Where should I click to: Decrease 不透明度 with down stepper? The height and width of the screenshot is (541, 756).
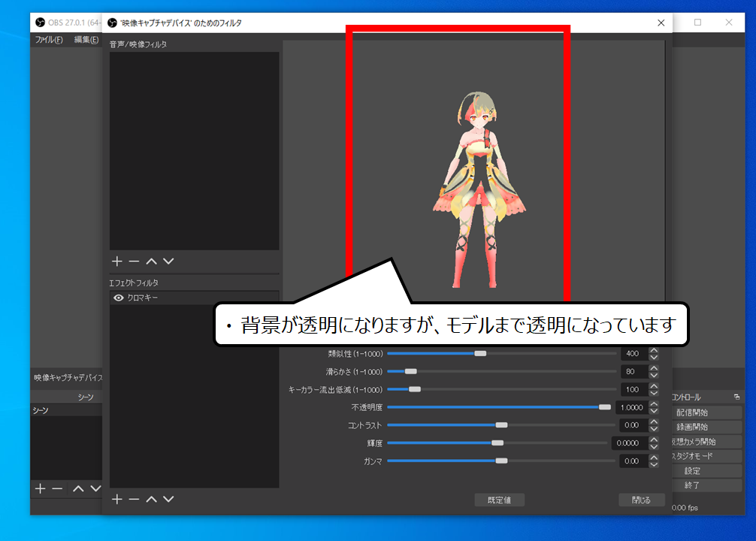[x=654, y=411]
